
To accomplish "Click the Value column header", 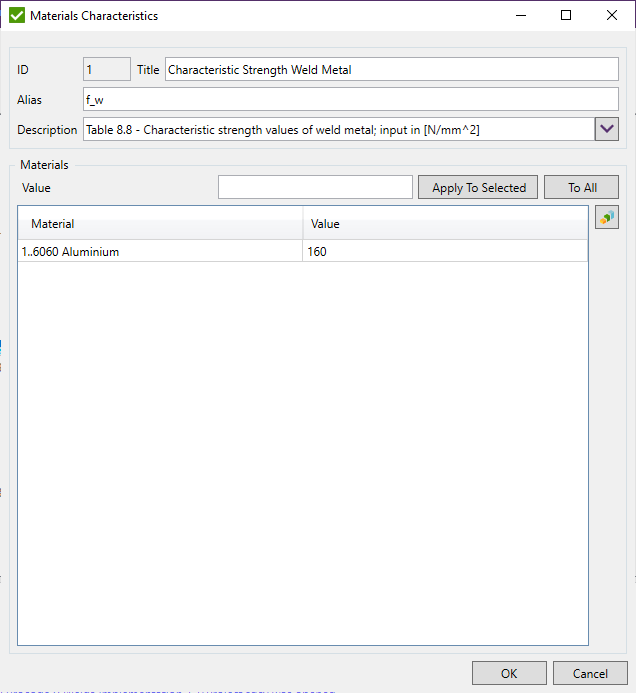I will point(445,224).
